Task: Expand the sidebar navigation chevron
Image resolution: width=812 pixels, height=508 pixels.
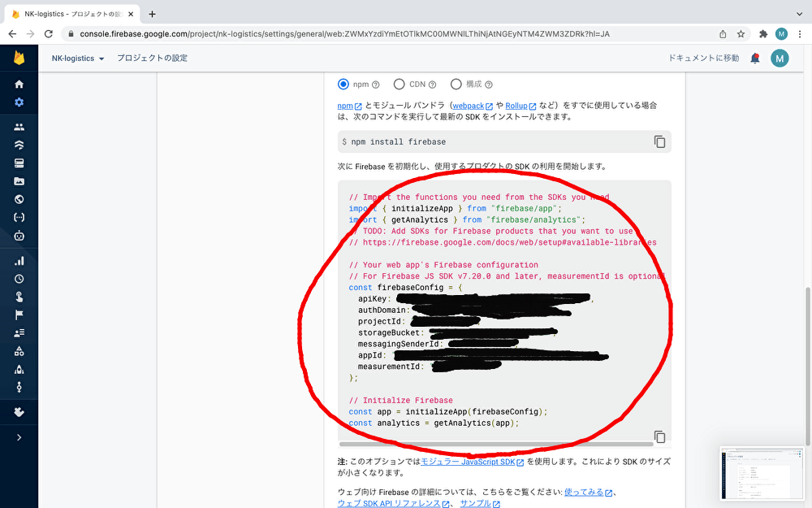Action: click(19, 437)
